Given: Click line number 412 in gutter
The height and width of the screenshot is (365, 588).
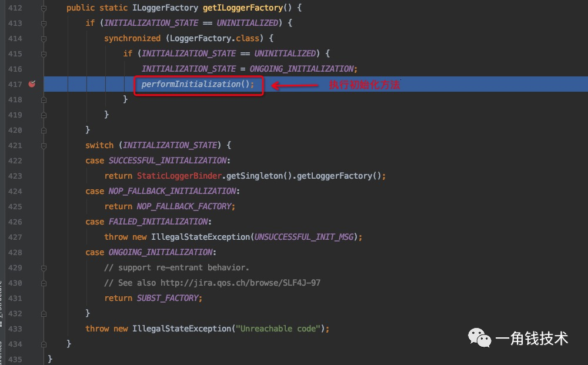Looking at the screenshot, I should click(15, 8).
